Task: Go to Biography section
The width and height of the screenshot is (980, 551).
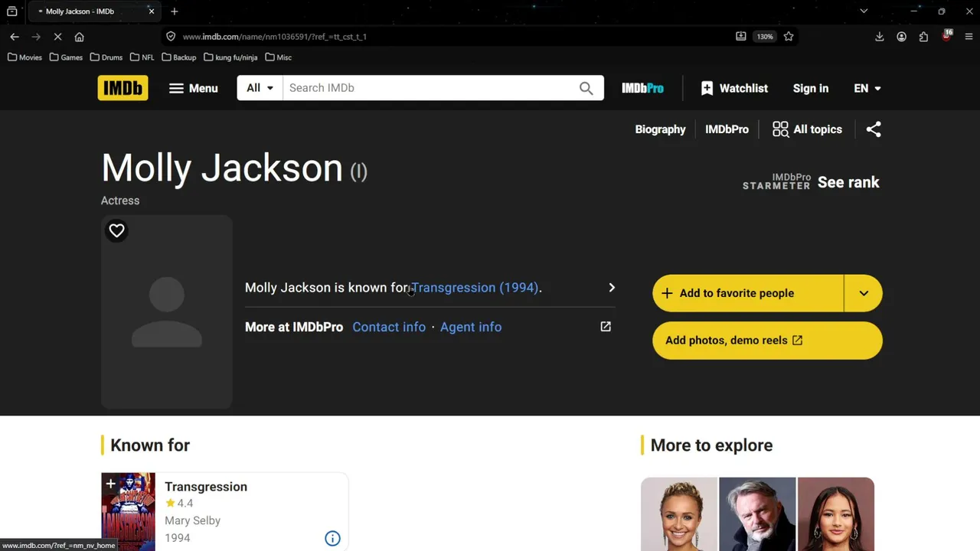Action: pos(660,129)
